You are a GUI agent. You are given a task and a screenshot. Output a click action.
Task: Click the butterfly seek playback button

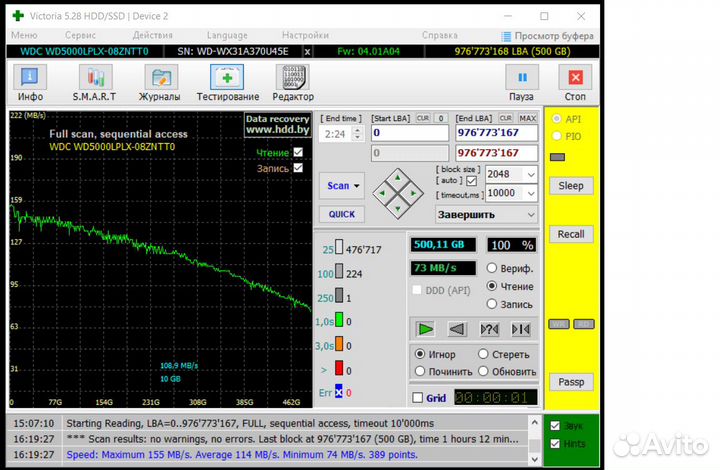tap(521, 329)
